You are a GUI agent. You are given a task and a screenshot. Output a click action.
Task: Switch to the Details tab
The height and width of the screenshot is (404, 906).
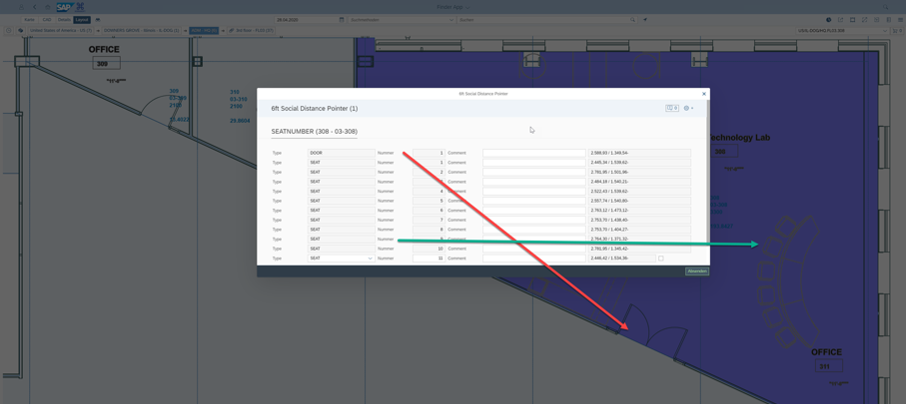64,20
